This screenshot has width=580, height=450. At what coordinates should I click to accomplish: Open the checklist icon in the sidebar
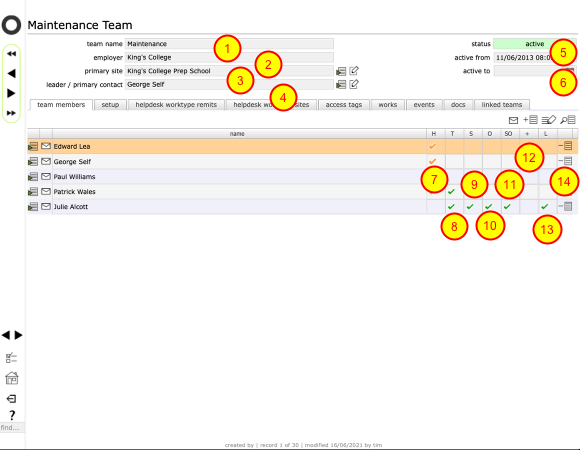point(11,358)
